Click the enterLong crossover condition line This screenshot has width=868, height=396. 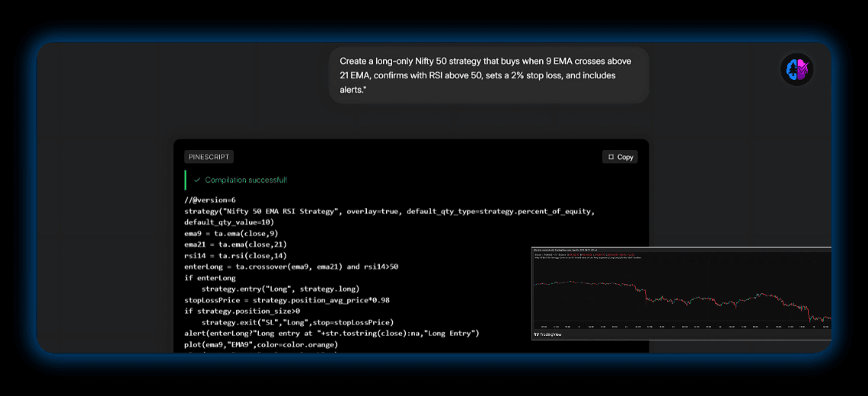[x=291, y=267]
